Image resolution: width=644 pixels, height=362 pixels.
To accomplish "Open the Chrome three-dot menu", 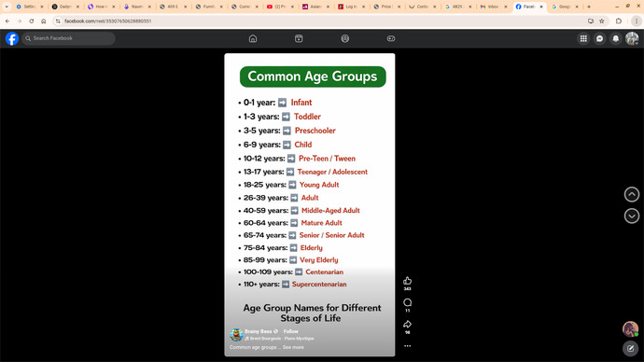I will click(x=637, y=21).
